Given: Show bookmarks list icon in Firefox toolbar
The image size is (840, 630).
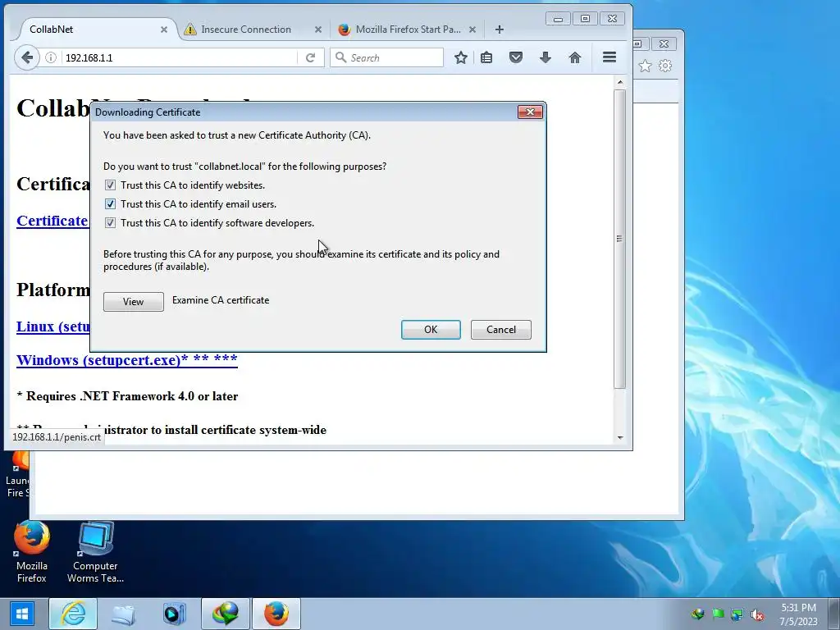Looking at the screenshot, I should pyautogui.click(x=486, y=57).
